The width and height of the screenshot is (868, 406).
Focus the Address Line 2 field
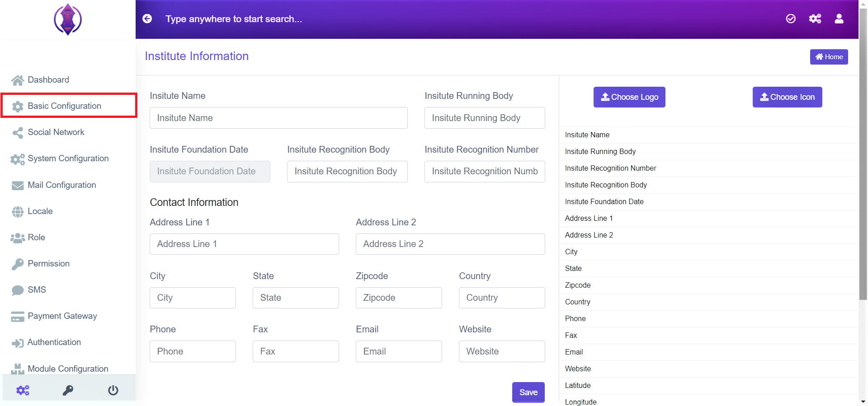[x=450, y=244]
